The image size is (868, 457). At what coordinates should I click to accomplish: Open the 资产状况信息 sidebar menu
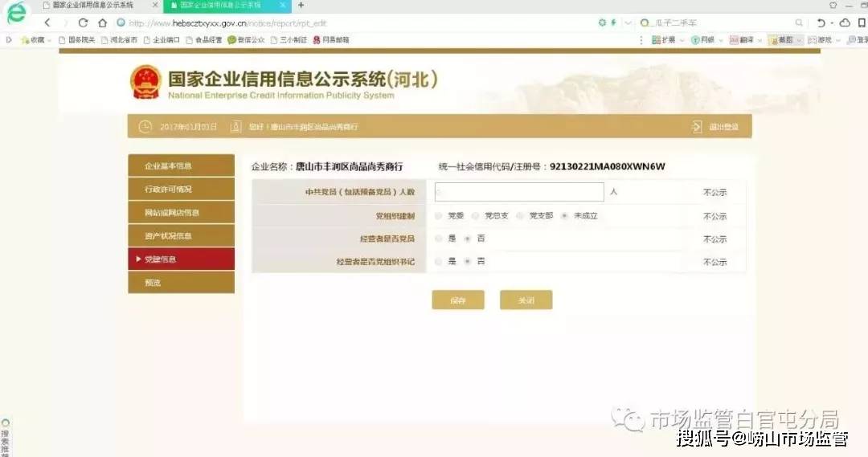(181, 236)
